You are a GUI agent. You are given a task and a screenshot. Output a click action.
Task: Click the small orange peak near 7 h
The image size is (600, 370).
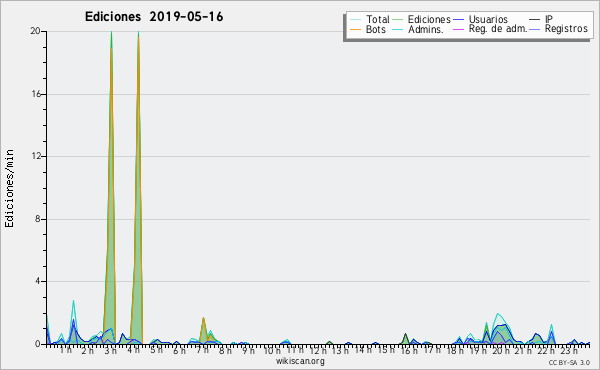203,331
